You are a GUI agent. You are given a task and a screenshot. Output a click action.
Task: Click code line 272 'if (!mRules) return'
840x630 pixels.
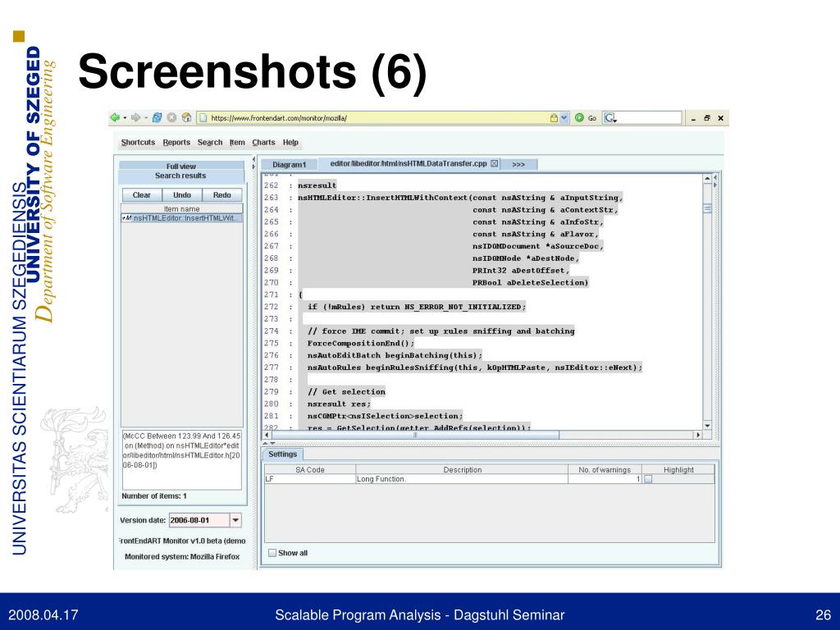click(417, 307)
